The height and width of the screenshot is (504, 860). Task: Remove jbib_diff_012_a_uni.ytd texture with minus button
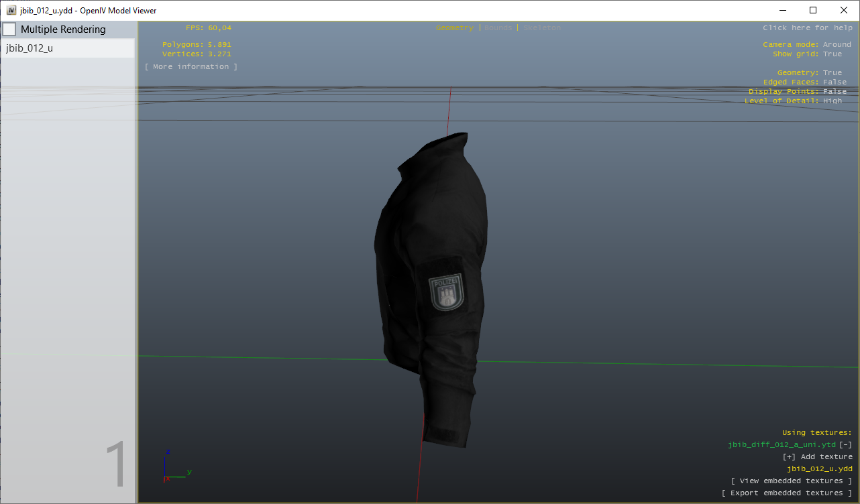[845, 445]
